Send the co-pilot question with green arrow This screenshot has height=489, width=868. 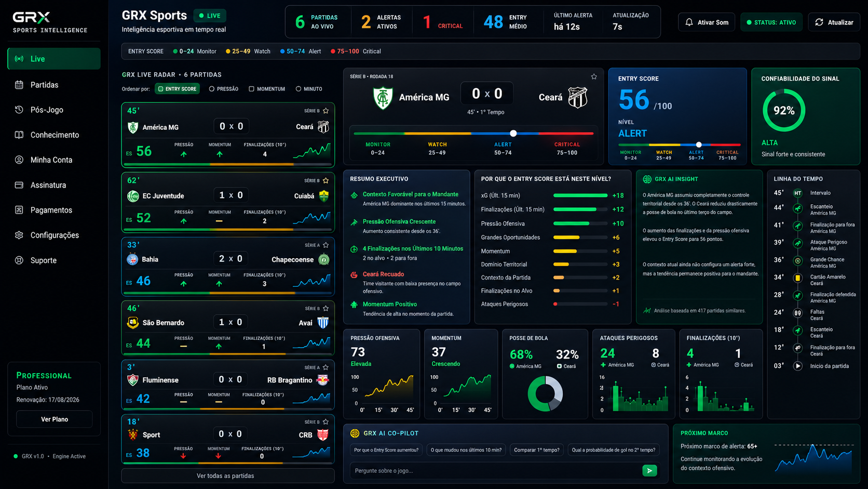click(649, 471)
